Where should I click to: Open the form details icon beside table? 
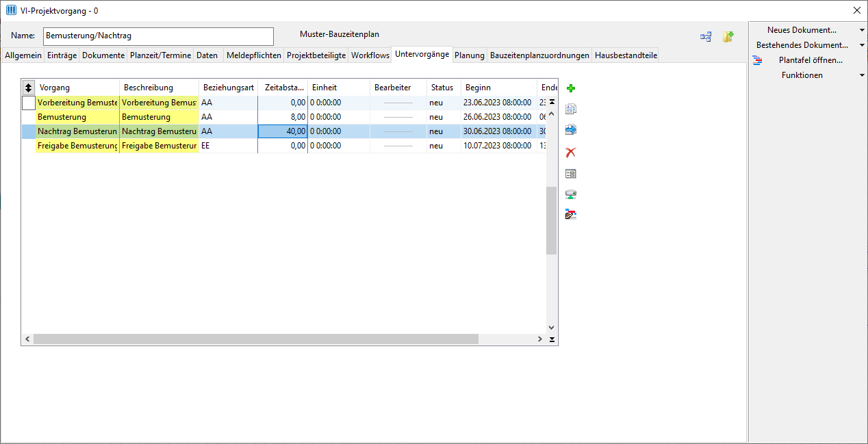click(571, 174)
